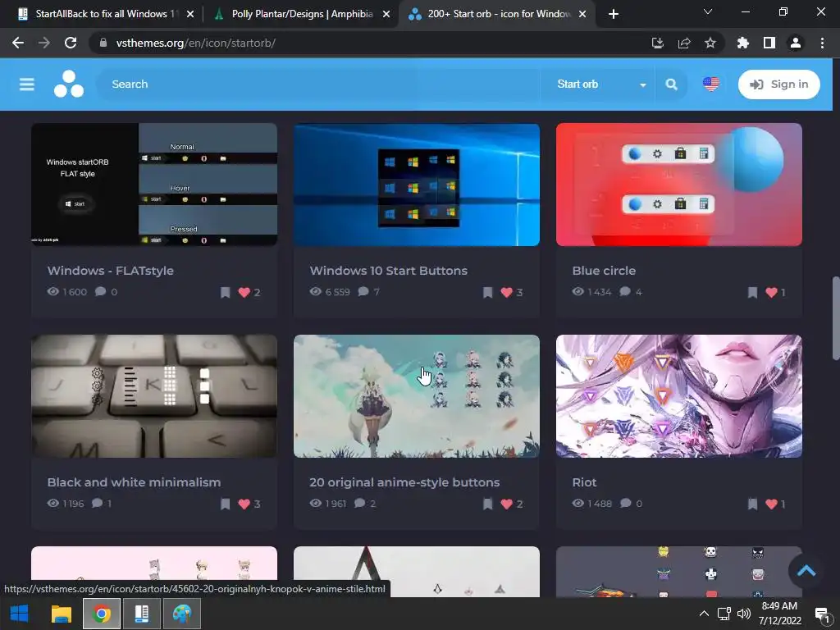Screen dimensions: 840x630
Task: Open Windows Start button
Action: click(20, 614)
